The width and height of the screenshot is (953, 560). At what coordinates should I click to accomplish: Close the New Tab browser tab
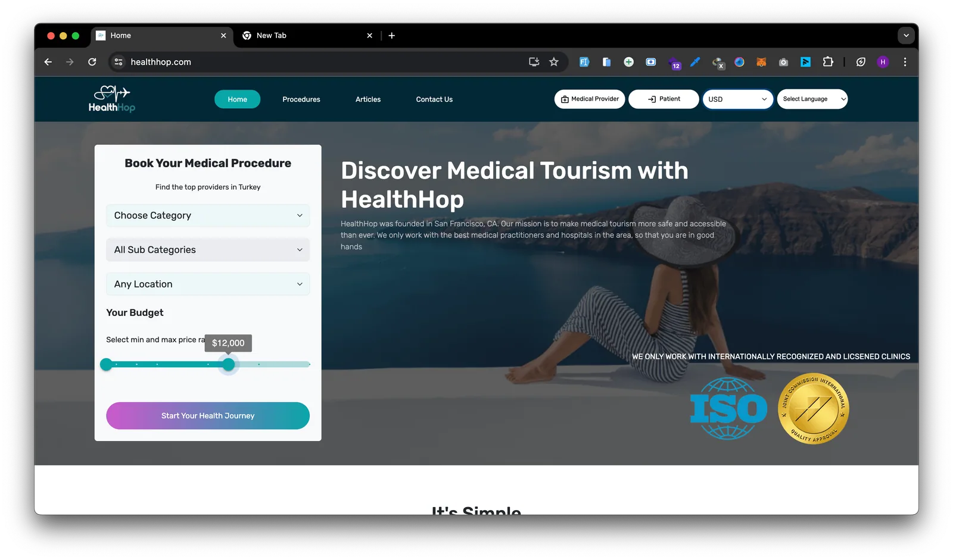[x=369, y=36]
